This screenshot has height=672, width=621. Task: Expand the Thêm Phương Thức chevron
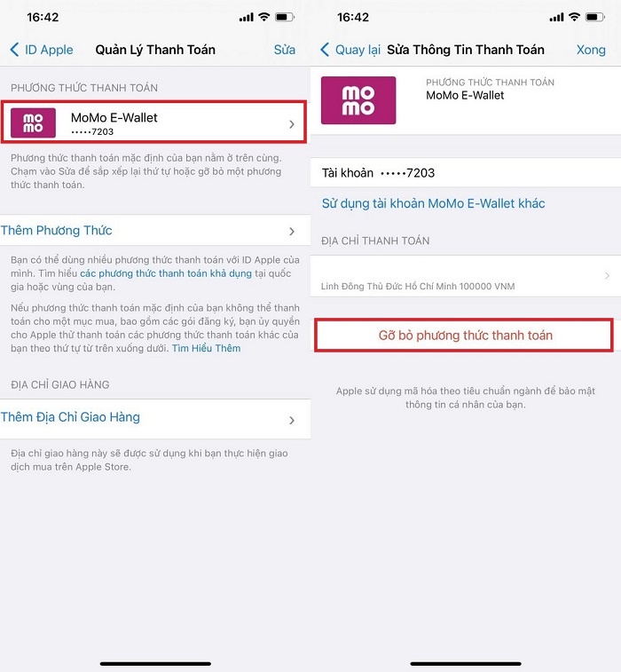292,232
